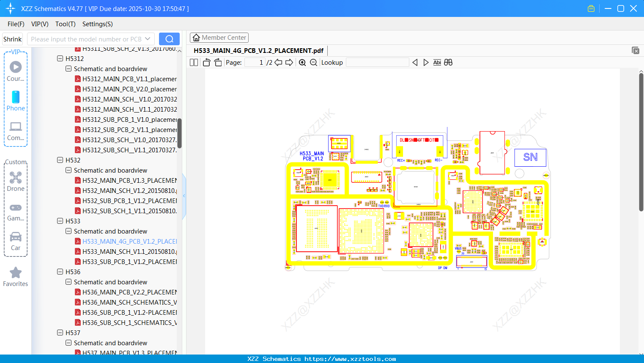Rotate the PDF page clockwise
The width and height of the screenshot is (644, 363).
[x=217, y=62]
